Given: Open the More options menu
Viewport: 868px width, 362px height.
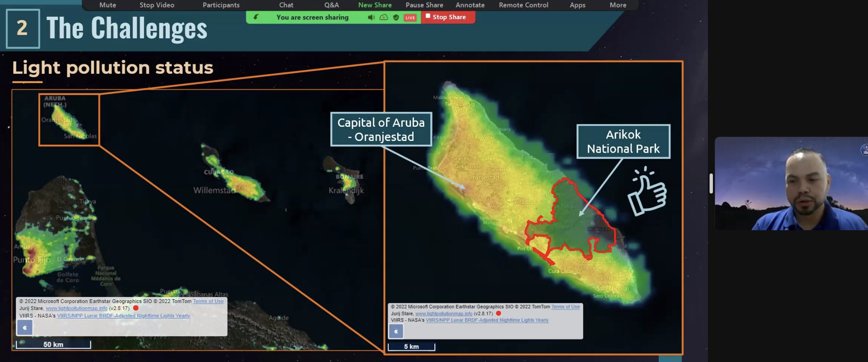Looking at the screenshot, I should coord(618,5).
